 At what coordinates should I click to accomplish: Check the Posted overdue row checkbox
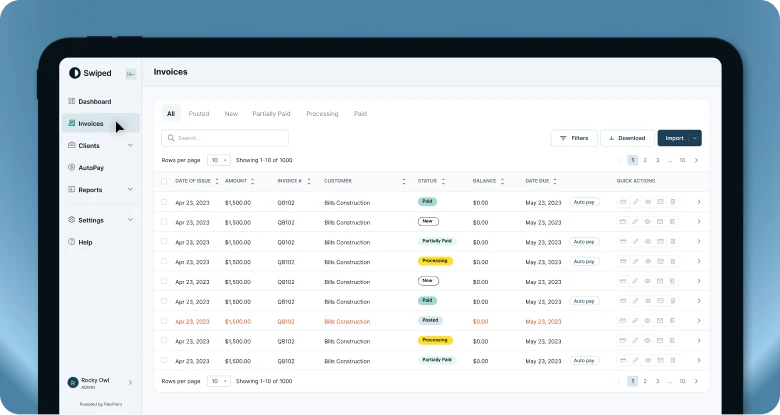(x=164, y=321)
